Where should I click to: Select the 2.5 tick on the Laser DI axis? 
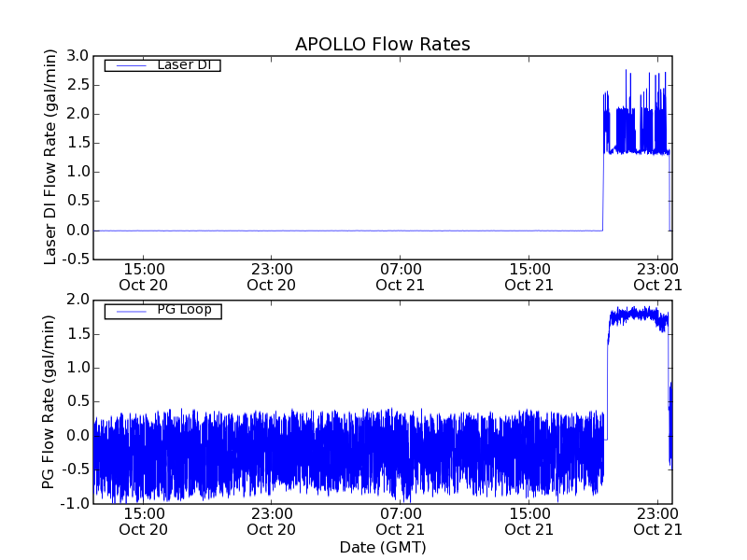pyautogui.click(x=78, y=85)
